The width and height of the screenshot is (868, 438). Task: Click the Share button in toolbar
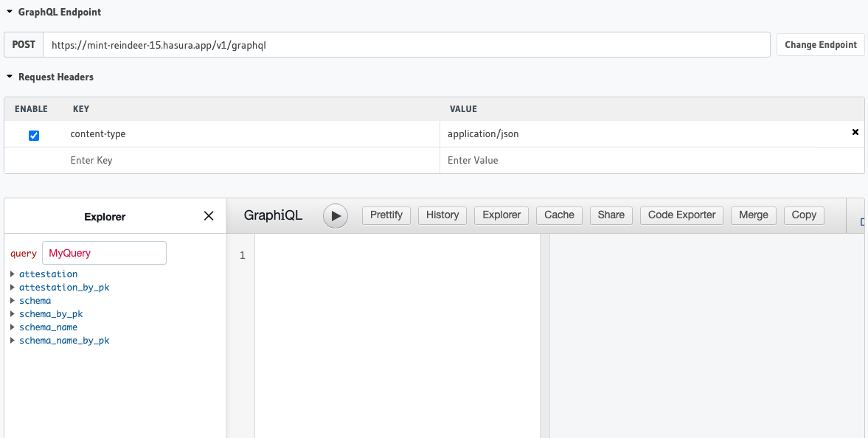611,215
